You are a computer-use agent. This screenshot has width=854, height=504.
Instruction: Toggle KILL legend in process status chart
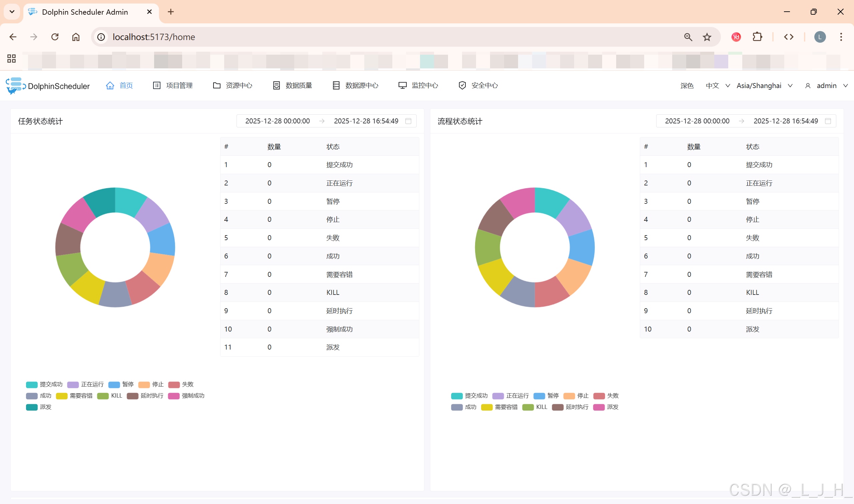pos(535,407)
